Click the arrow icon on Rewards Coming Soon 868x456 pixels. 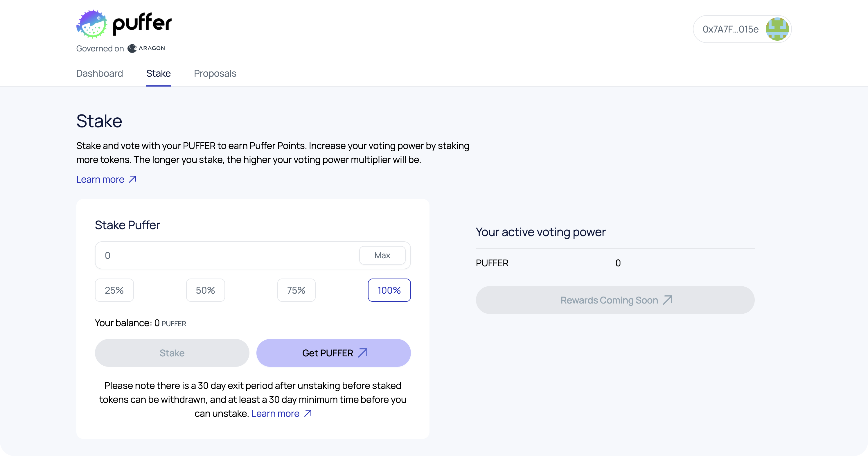[668, 300]
